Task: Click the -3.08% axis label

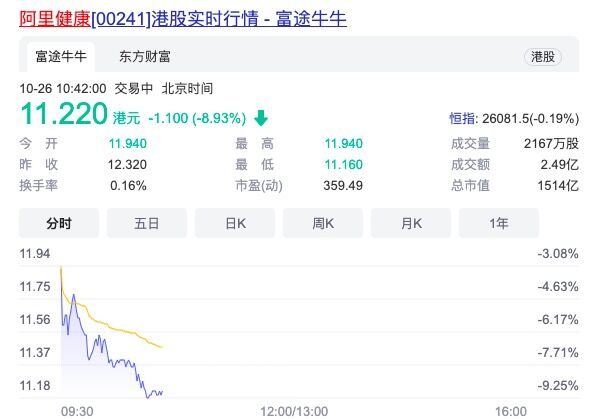Action: coord(558,254)
